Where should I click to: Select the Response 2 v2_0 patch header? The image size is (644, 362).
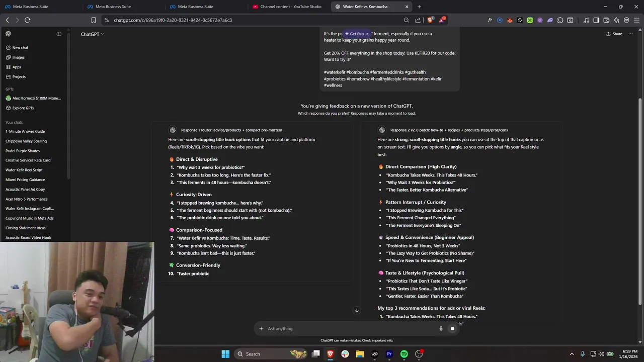tap(449, 130)
